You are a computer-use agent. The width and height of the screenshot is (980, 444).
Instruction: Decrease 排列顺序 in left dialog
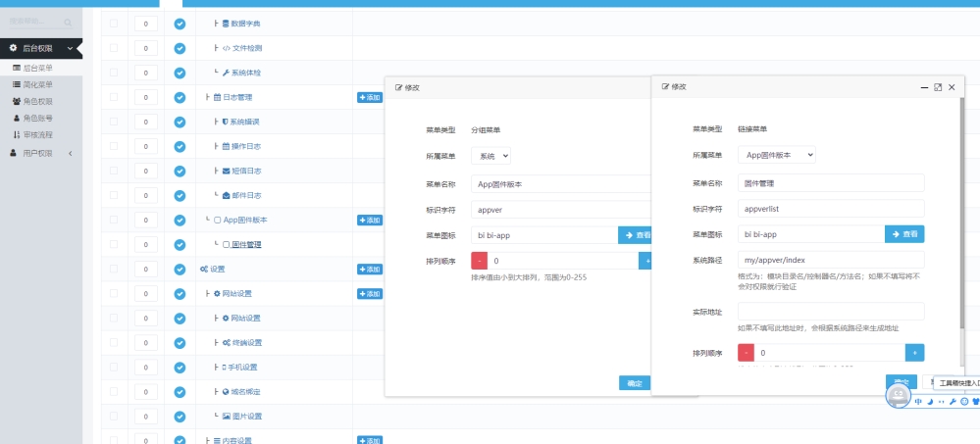click(x=480, y=261)
